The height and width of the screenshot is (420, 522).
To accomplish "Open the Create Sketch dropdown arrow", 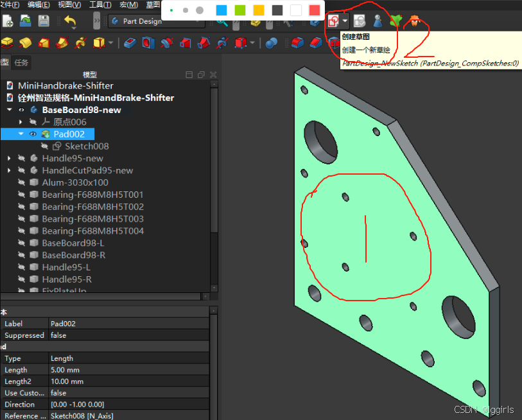I will pos(345,21).
